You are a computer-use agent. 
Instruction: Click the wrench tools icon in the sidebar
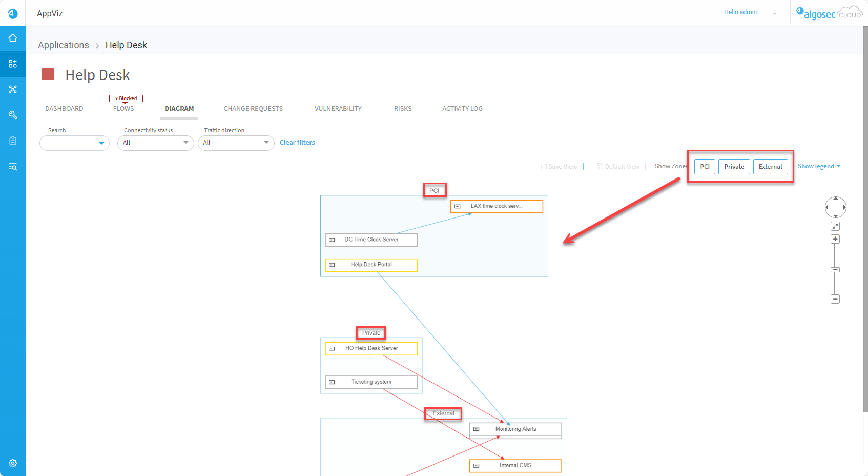click(x=13, y=115)
